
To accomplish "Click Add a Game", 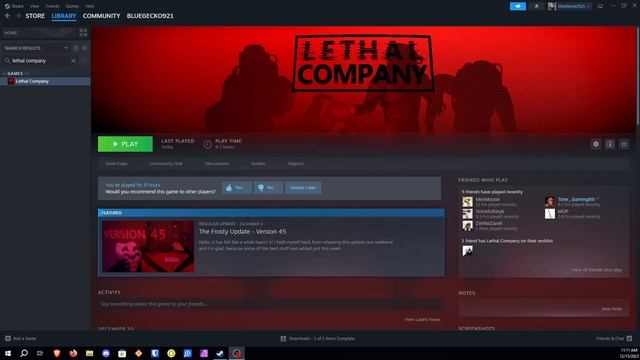I will tap(20, 338).
